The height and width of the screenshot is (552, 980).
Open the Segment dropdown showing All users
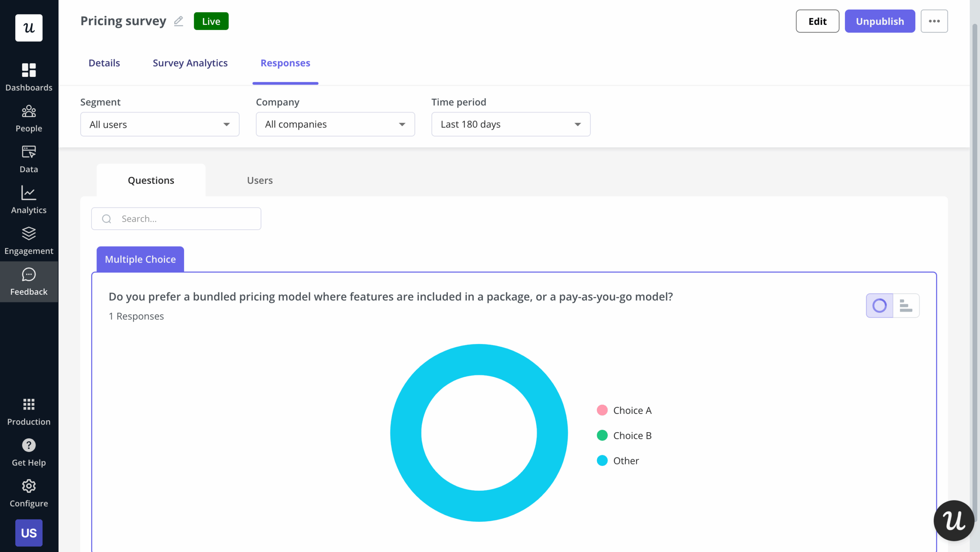(159, 124)
